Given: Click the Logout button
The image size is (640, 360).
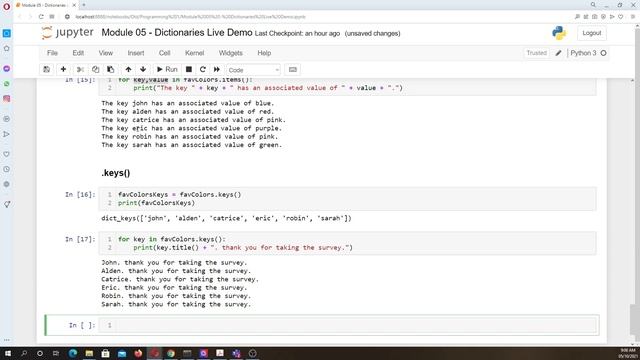Looking at the screenshot, I should pos(591,33).
